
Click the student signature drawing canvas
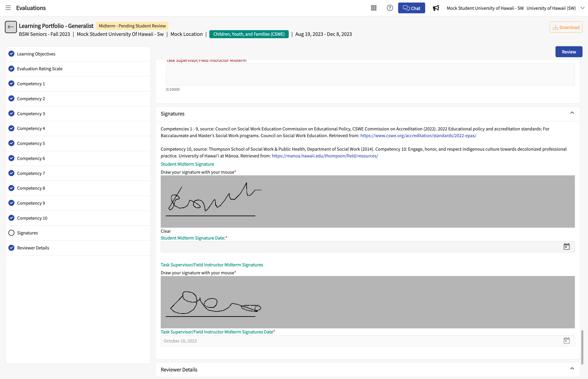(x=367, y=201)
